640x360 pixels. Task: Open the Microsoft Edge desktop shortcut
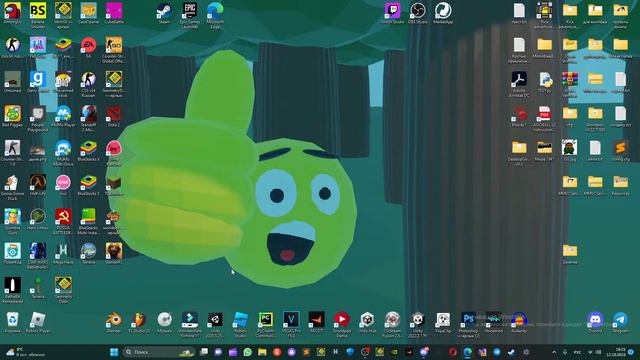tap(215, 15)
